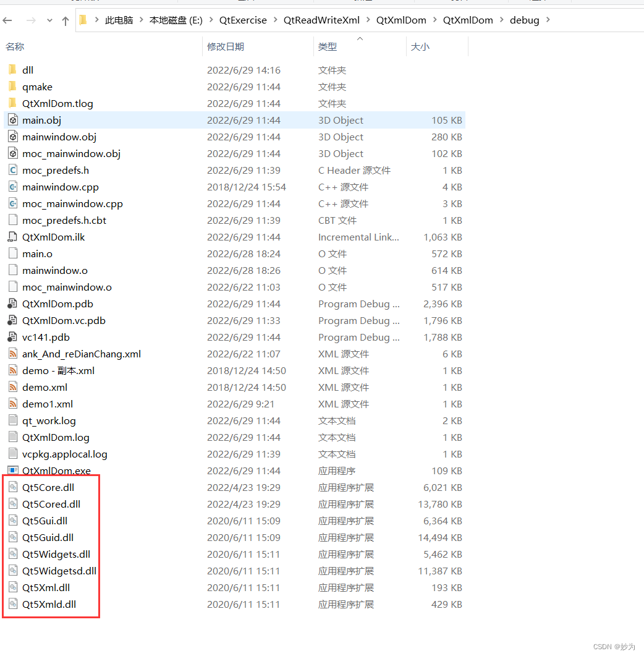Image resolution: width=644 pixels, height=656 pixels.
Task: Click Qt5Xml.dll file icon
Action: point(13,587)
